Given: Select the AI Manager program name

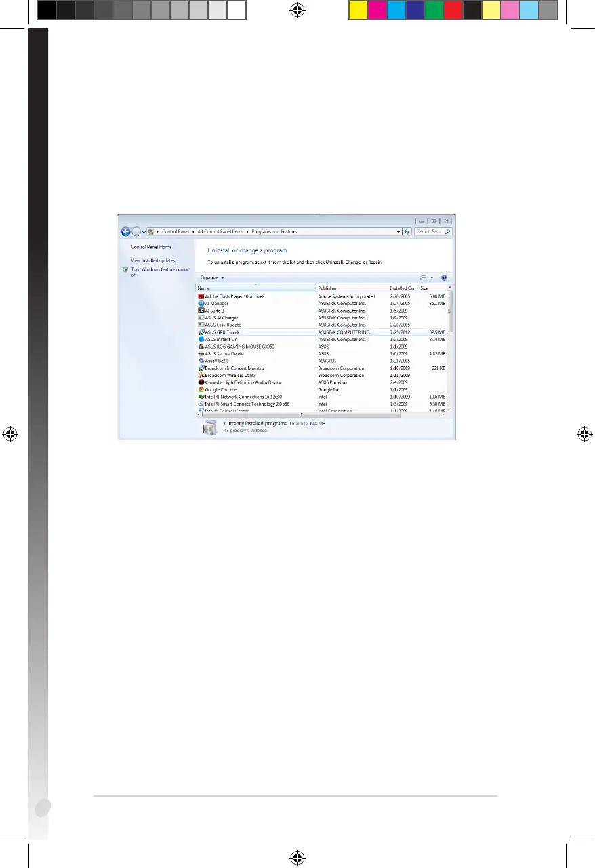Looking at the screenshot, I should (217, 304).
